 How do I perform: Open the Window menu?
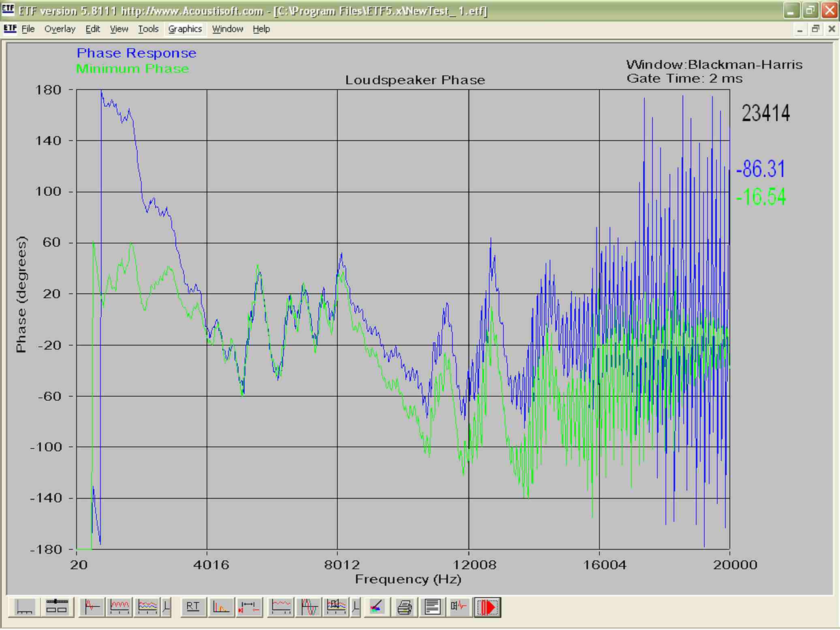point(228,29)
